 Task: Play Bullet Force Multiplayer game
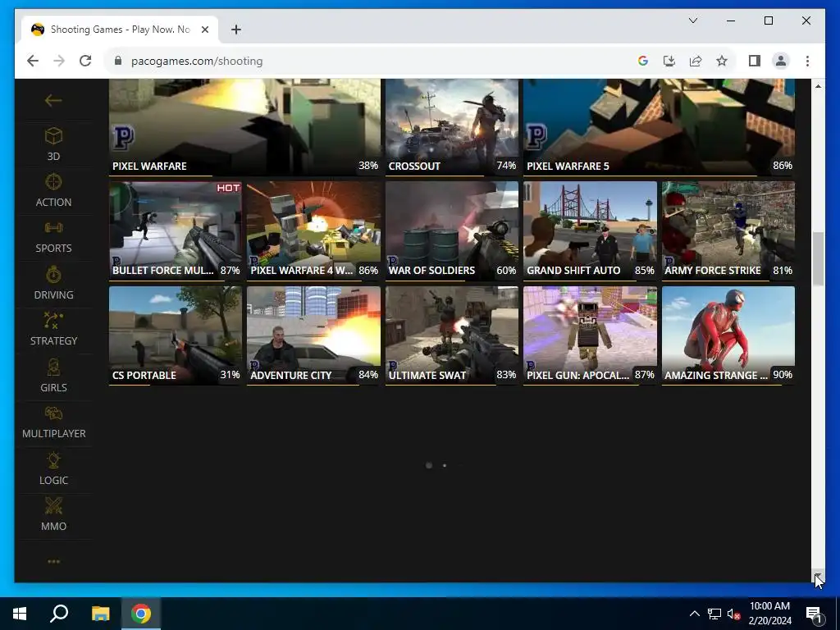click(176, 231)
